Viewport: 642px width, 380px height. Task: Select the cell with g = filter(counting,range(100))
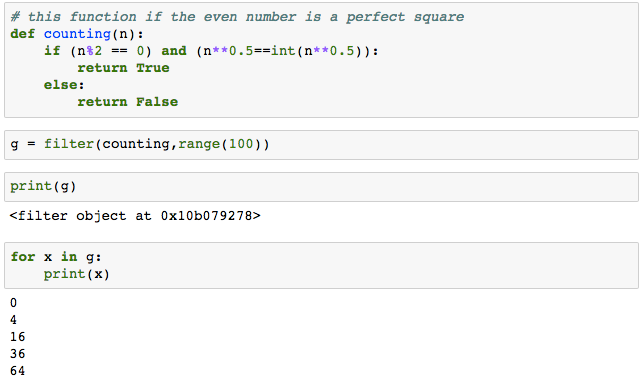point(321,145)
